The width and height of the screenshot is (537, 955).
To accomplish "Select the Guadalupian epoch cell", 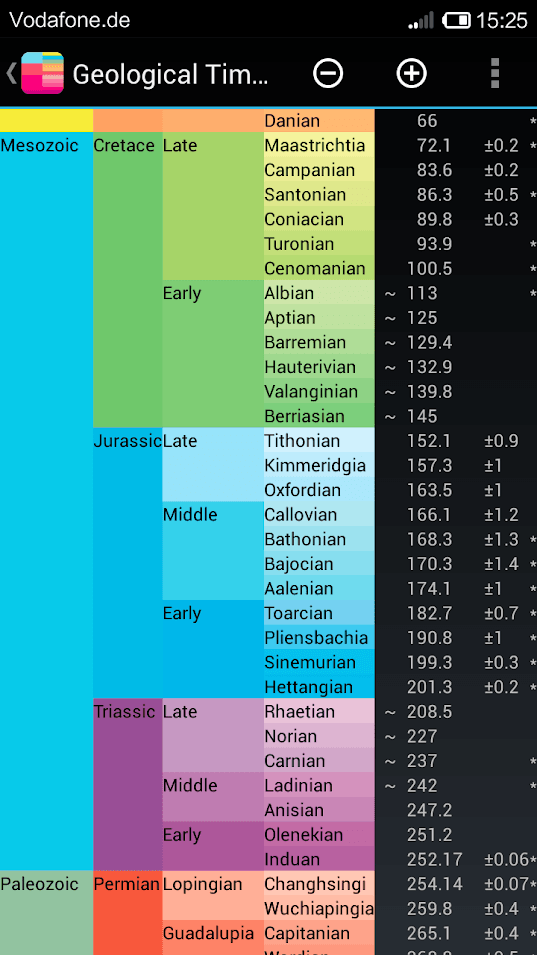I will pyautogui.click(x=213, y=937).
